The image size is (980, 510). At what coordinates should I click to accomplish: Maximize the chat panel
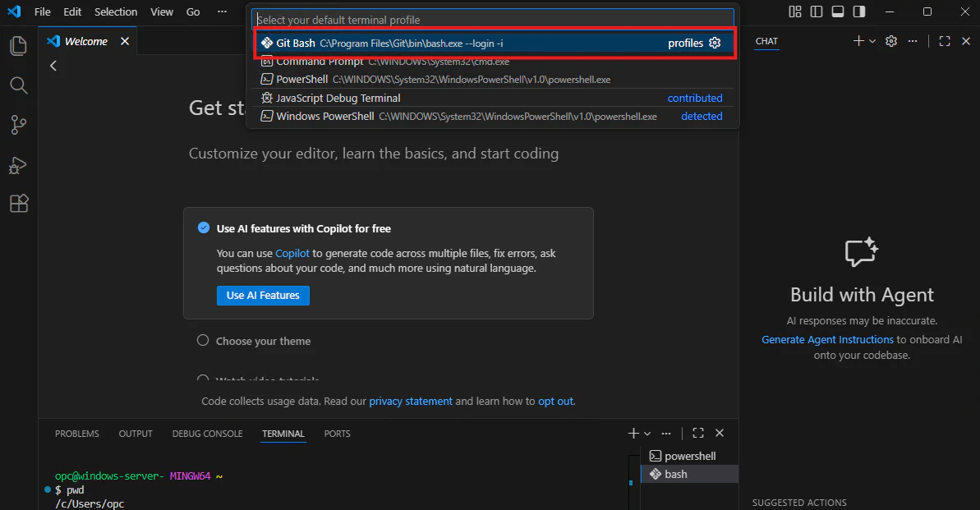pos(945,40)
